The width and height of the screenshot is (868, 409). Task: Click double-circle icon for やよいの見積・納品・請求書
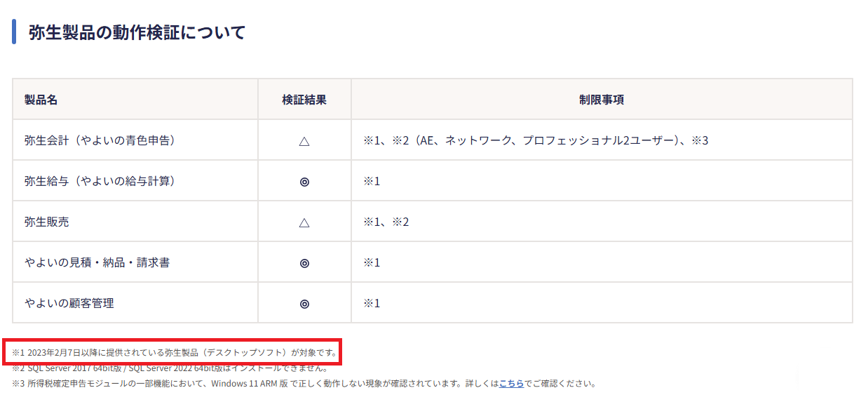304,262
